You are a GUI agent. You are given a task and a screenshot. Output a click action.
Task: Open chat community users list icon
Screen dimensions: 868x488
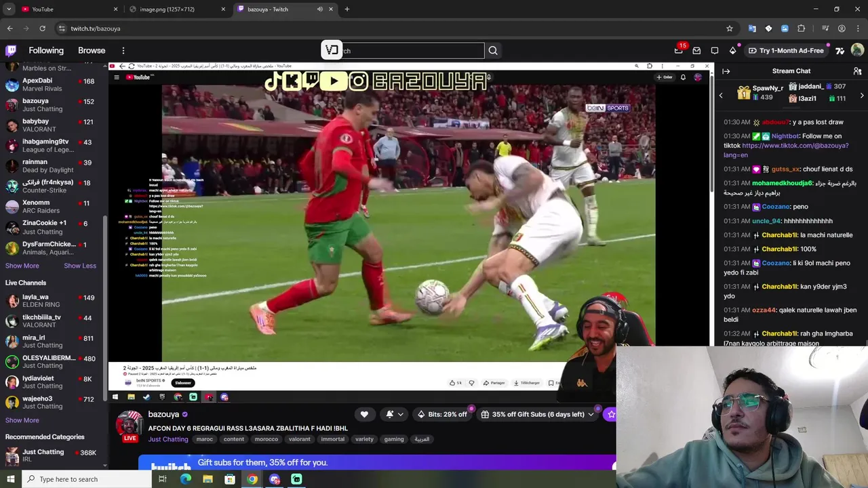pos(857,70)
